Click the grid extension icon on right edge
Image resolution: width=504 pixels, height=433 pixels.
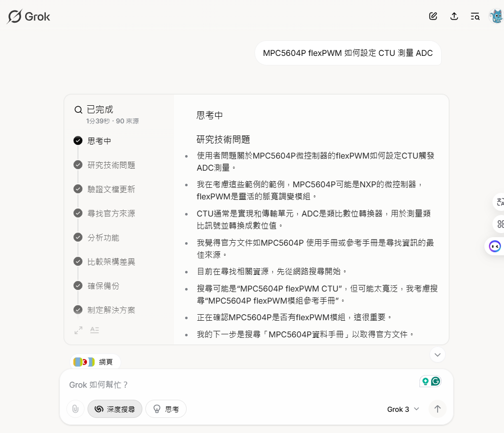[x=500, y=224]
